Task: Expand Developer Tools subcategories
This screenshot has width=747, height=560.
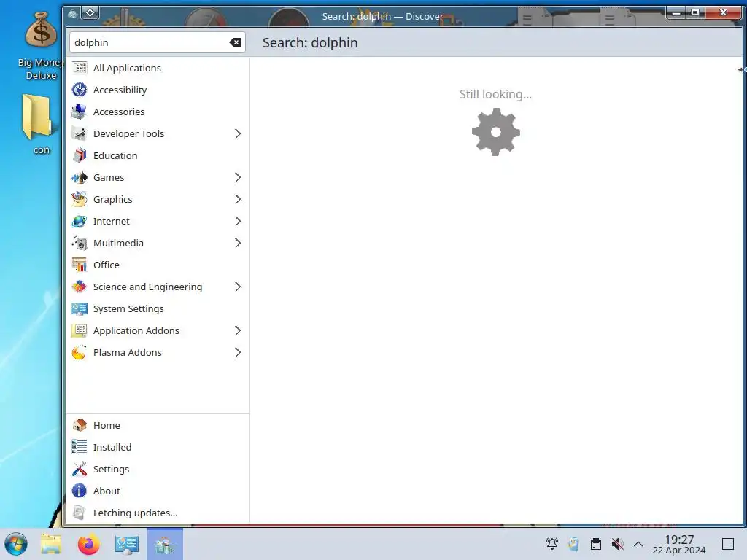Action: pyautogui.click(x=238, y=134)
